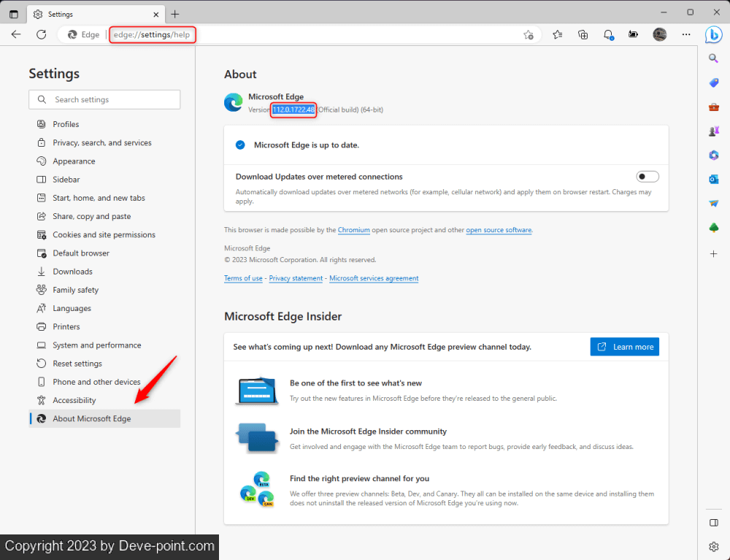Viewport: 730px width, 560px height.
Task: Open the Privacy statement link
Action: pyautogui.click(x=296, y=278)
